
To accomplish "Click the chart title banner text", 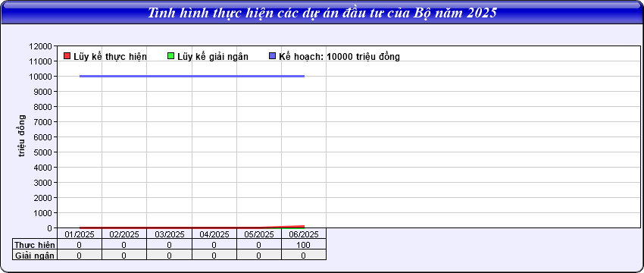I will pyautogui.click(x=322, y=12).
